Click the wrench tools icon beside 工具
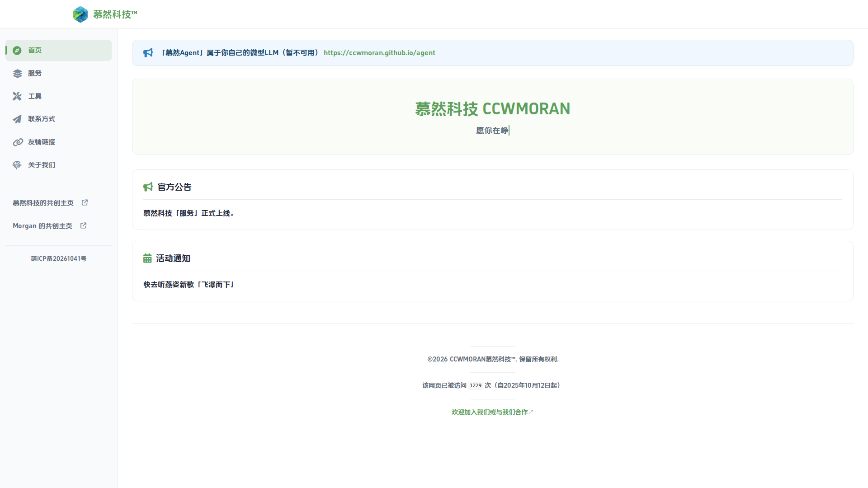The width and height of the screenshot is (868, 488). pos(17,96)
